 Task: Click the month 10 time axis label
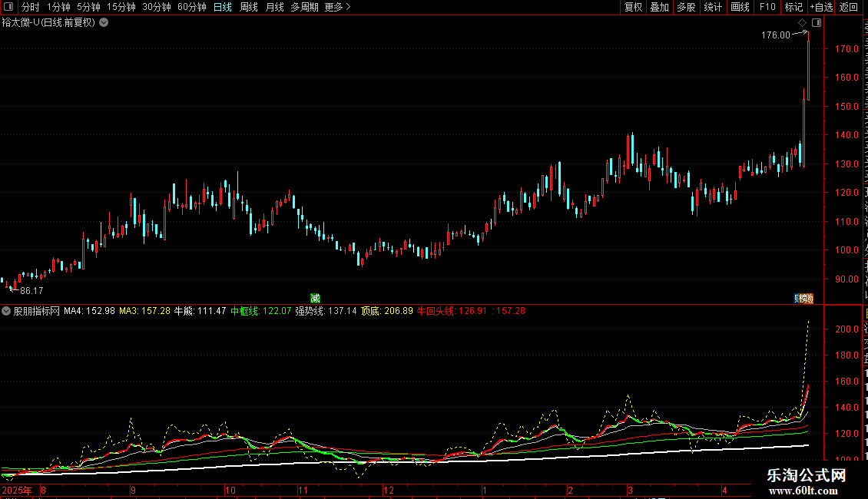pos(230,490)
